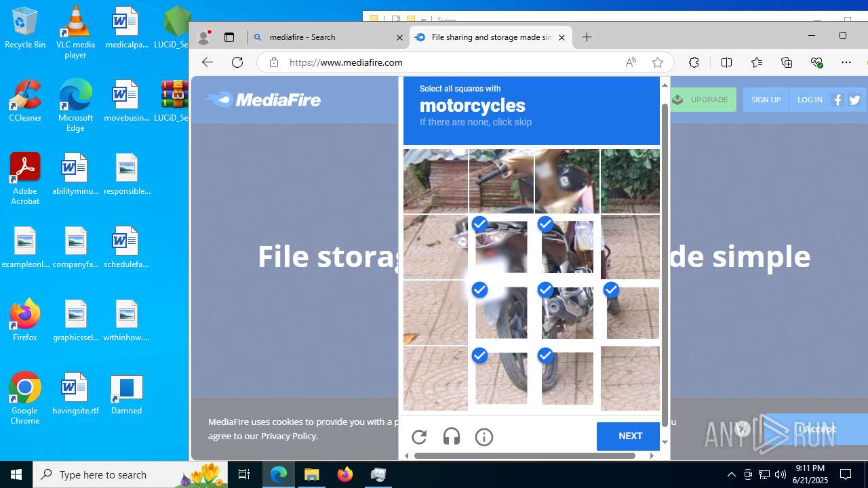The height and width of the screenshot is (488, 868).
Task: Select the unchecked tile in row three, first column
Action: (x=435, y=312)
